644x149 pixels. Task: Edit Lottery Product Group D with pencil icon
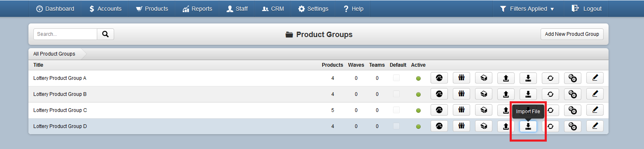pos(595,126)
